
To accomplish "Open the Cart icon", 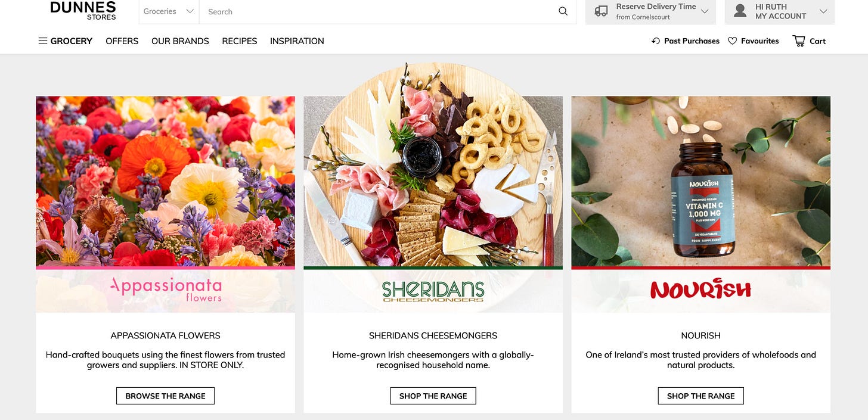I will click(799, 41).
